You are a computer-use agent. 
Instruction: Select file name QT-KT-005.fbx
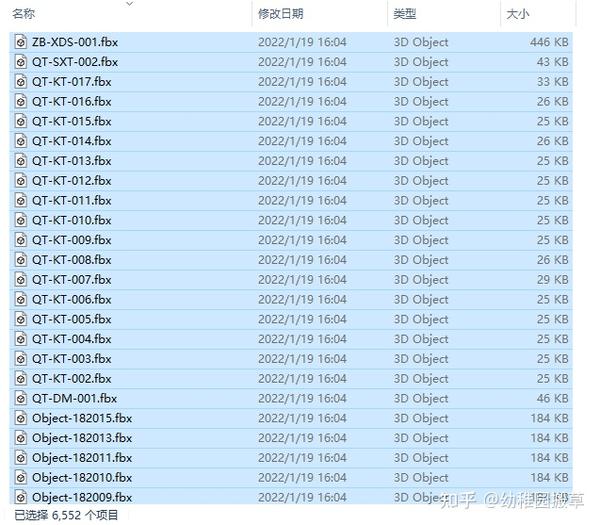tap(72, 319)
